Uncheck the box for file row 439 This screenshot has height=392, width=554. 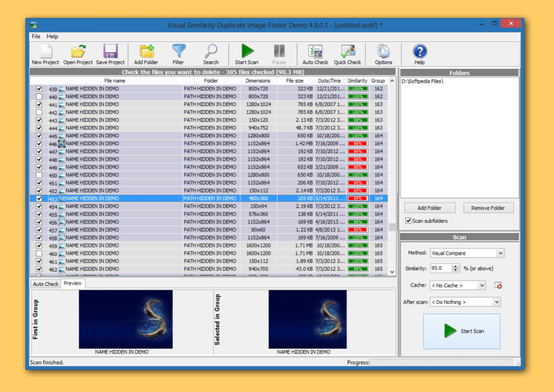[39, 89]
